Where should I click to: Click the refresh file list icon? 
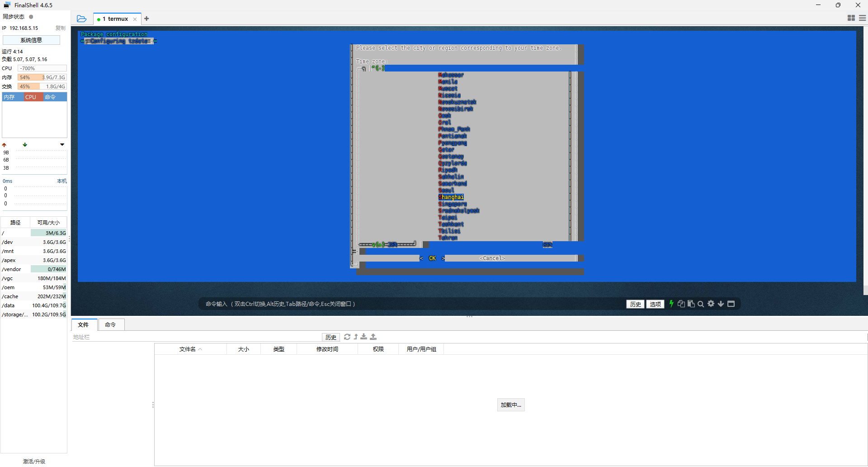(x=347, y=337)
